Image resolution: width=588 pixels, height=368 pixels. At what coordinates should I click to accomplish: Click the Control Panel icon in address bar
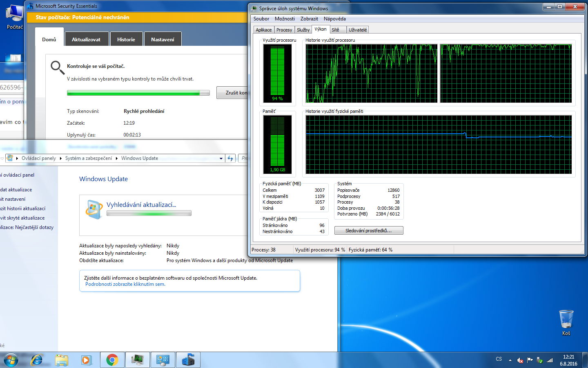click(10, 158)
